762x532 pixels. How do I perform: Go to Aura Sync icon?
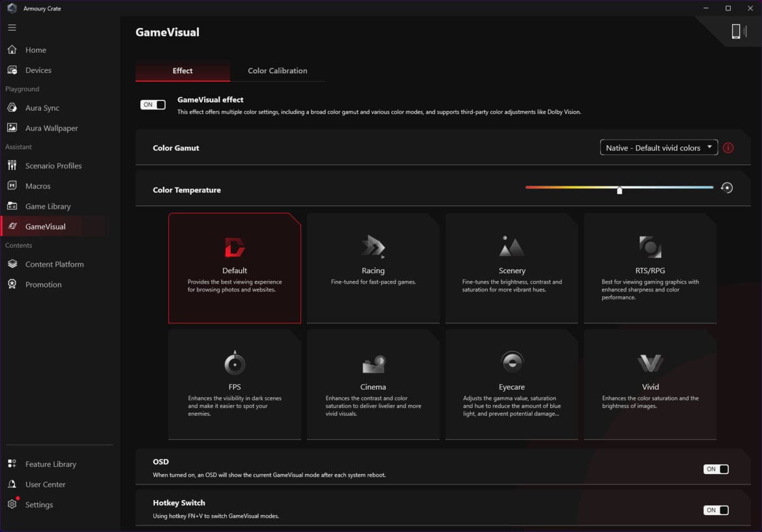point(12,108)
